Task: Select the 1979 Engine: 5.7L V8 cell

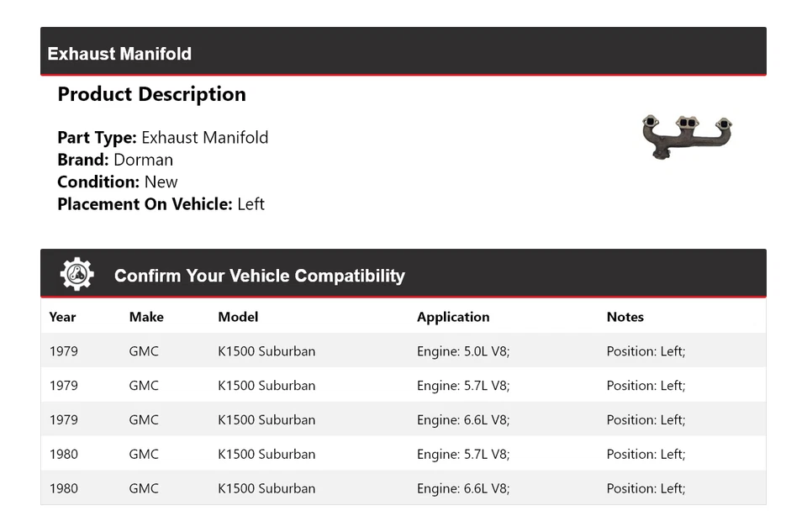Action: point(463,386)
